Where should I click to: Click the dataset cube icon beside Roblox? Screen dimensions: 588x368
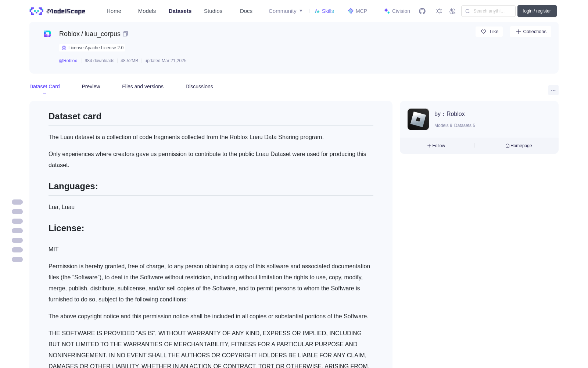(x=47, y=34)
